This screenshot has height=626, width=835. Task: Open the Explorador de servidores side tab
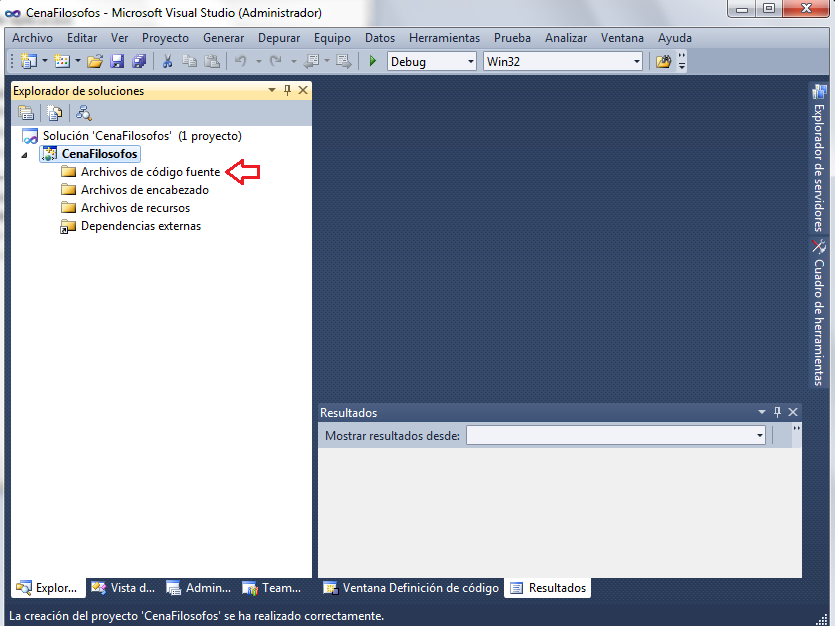819,158
